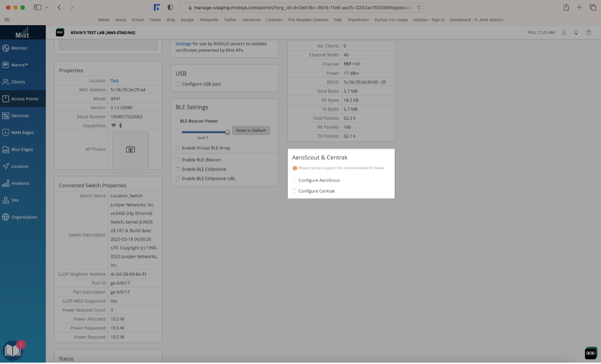Viewport: 601px width, 364px height.
Task: Tick Configure USB port checkbox
Action: 178,84
